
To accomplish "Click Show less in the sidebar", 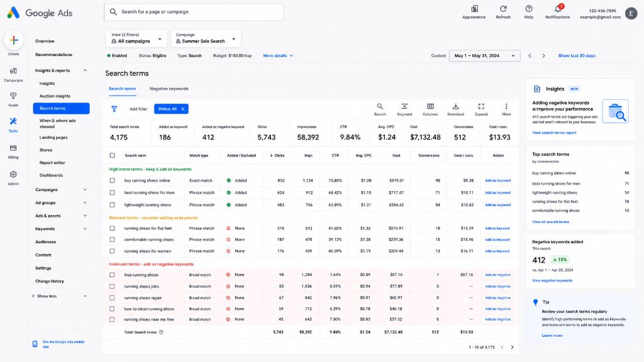I will click(x=47, y=297).
